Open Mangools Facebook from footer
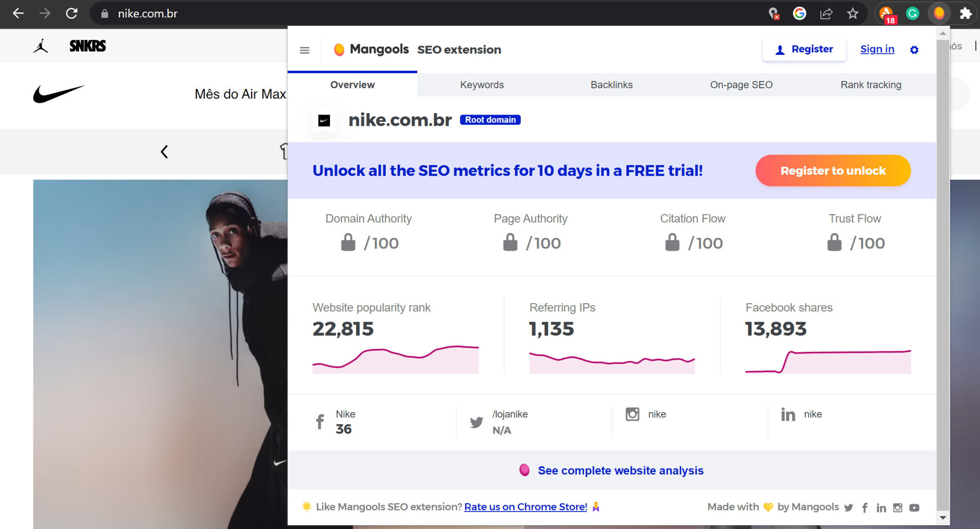Screen dimensions: 980x529 (865, 508)
